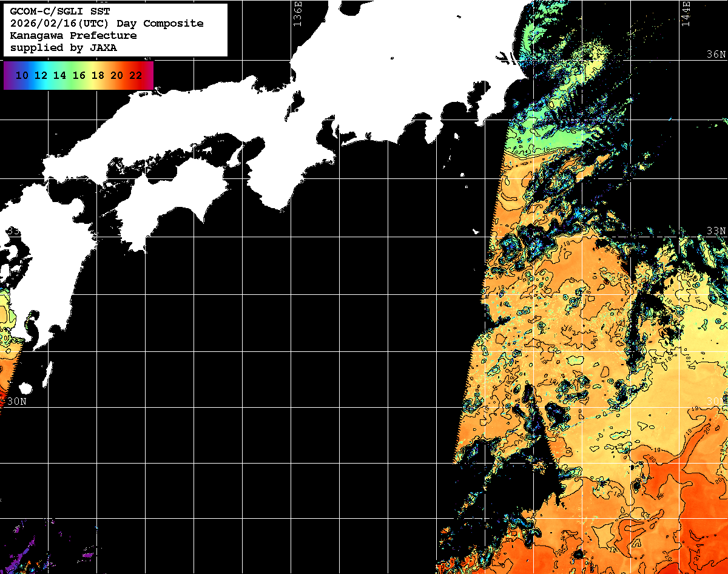
Task: Pick the 22 degree value on color legend
Action: click(136, 76)
